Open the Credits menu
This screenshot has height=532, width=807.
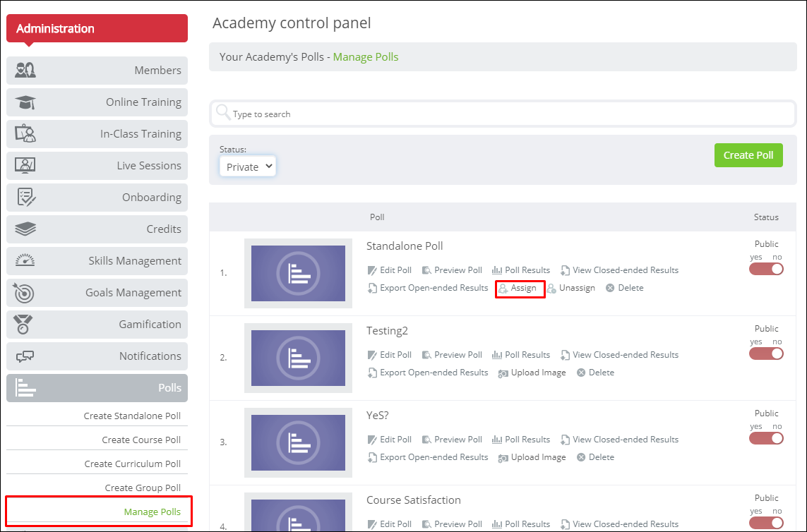[x=97, y=229]
